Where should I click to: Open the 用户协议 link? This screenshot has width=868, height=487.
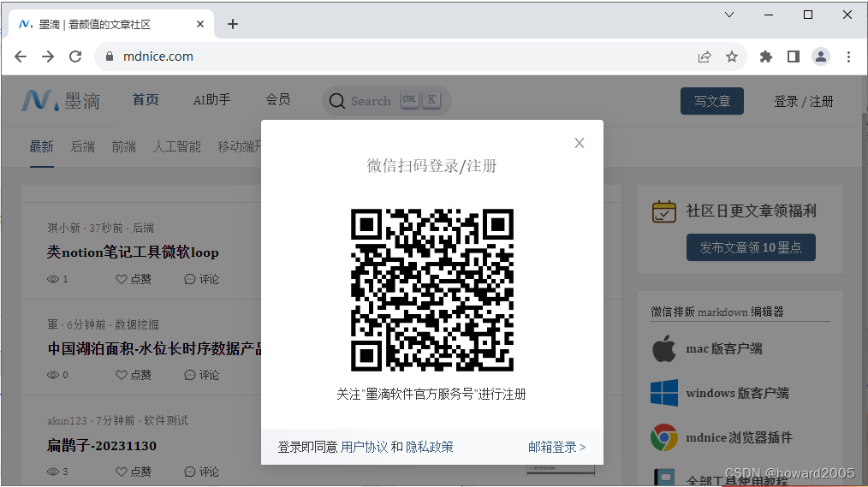coord(364,447)
